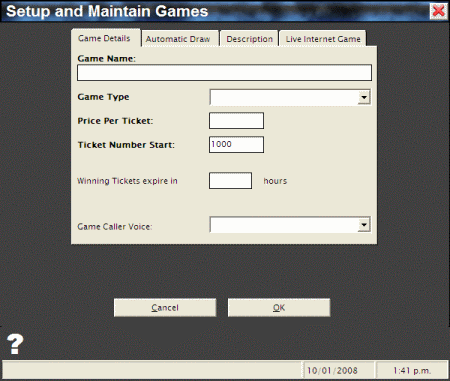The width and height of the screenshot is (450, 381).
Task: Switch to the Game Details tab
Action: pyautogui.click(x=105, y=38)
